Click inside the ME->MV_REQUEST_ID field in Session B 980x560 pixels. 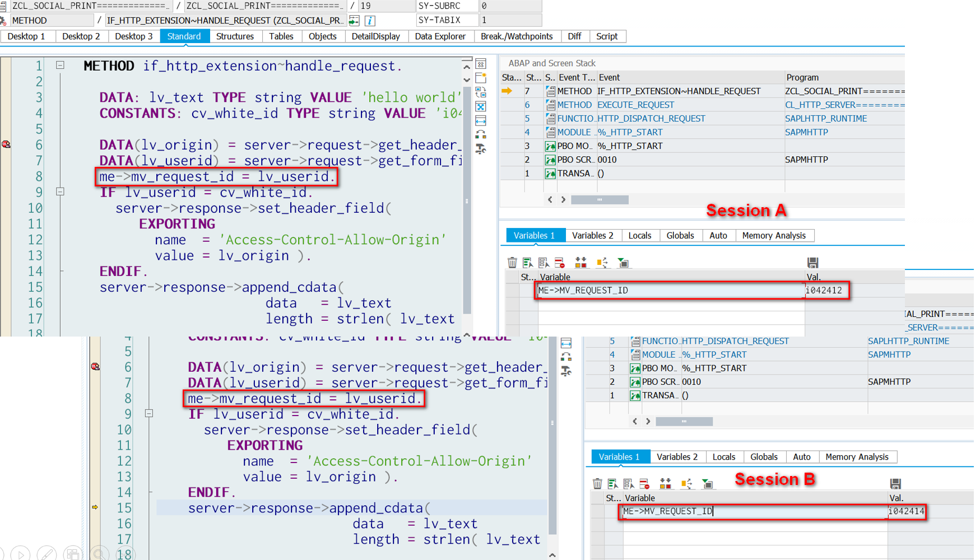pos(728,511)
